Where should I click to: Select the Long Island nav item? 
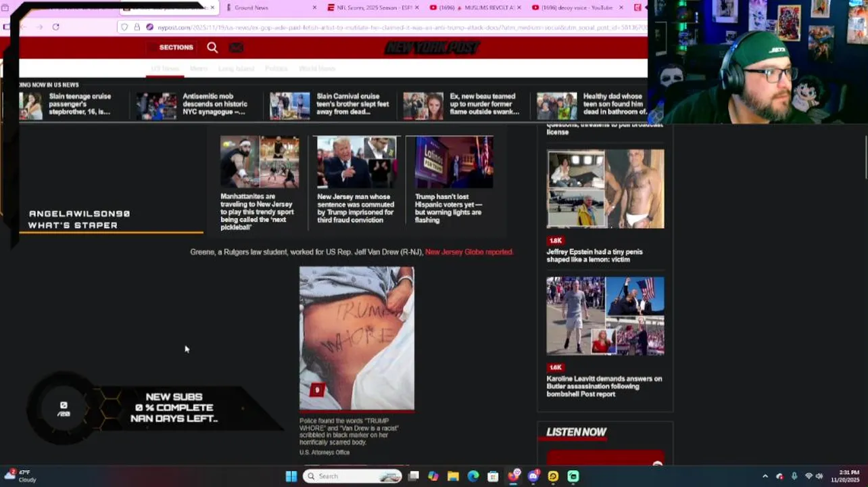coord(236,69)
